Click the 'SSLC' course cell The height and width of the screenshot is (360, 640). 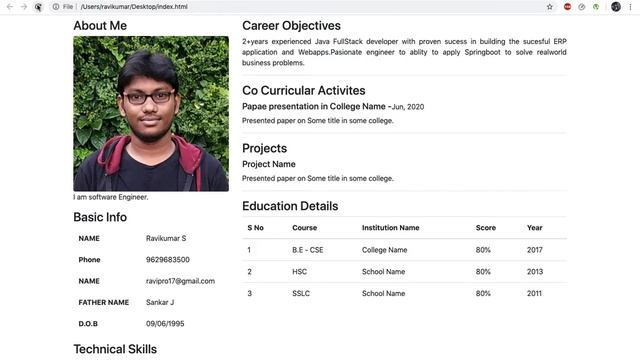coord(301,293)
